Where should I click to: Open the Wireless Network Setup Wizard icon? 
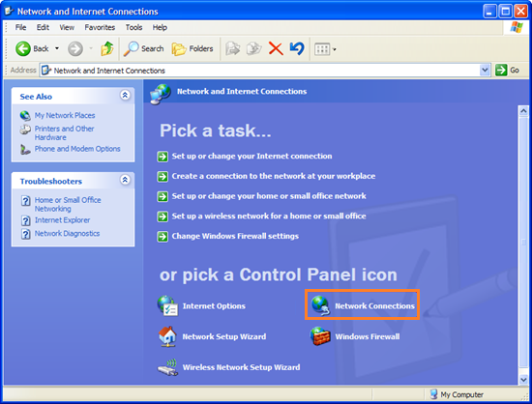pos(167,367)
